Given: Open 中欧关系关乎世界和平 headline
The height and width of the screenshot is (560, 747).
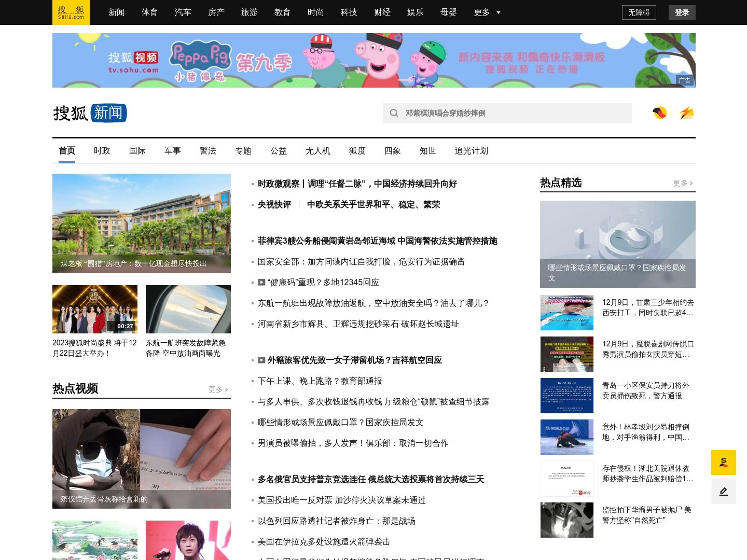Looking at the screenshot, I should click(x=374, y=204).
